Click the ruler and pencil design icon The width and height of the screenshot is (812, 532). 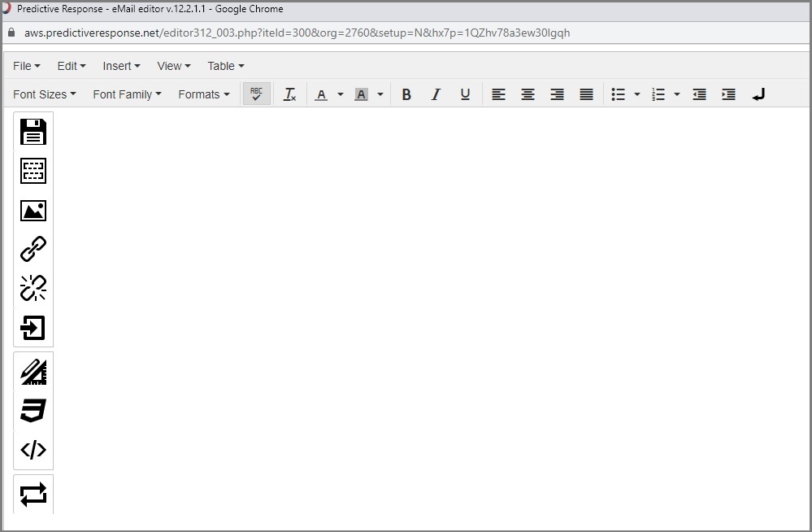coord(33,372)
